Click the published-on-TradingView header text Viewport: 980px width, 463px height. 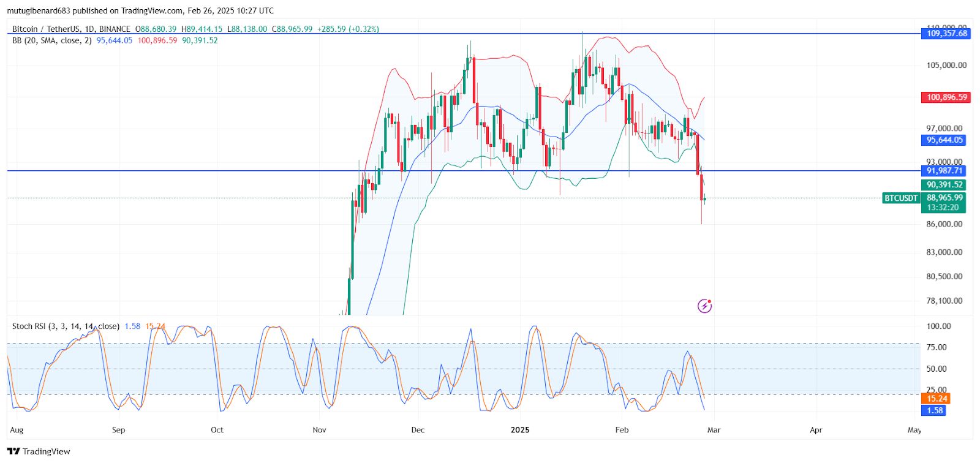point(140,10)
